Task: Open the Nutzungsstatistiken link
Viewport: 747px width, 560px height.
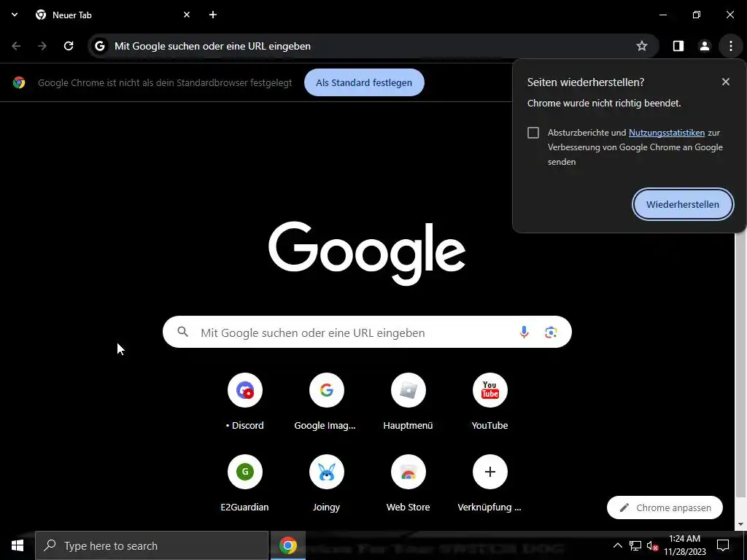Action: (667, 133)
